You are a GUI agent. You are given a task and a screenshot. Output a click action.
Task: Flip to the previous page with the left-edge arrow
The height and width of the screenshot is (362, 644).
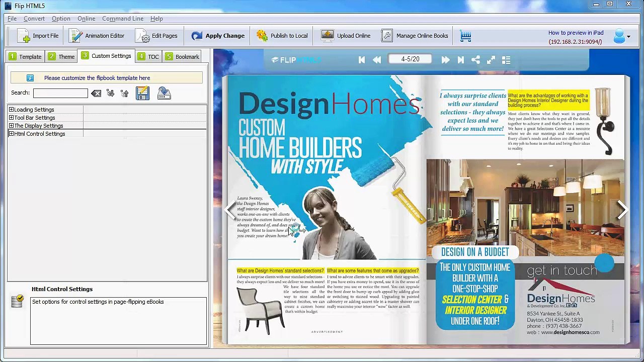(x=231, y=210)
